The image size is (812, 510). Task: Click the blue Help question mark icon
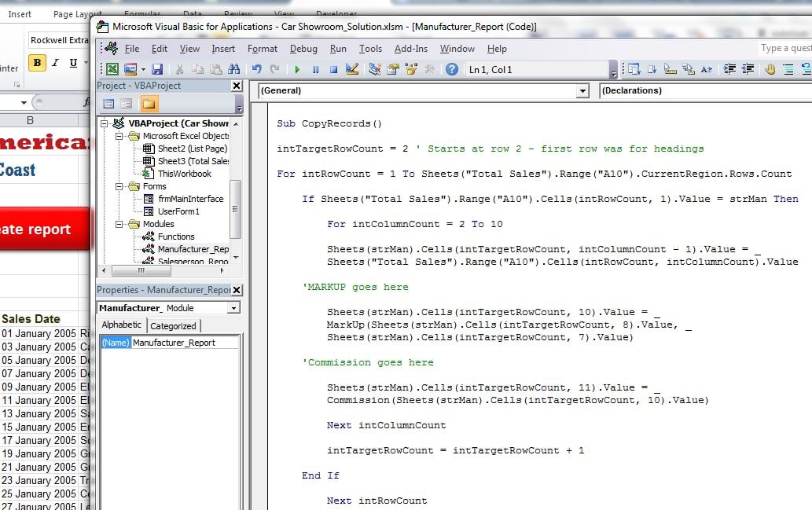(x=452, y=68)
